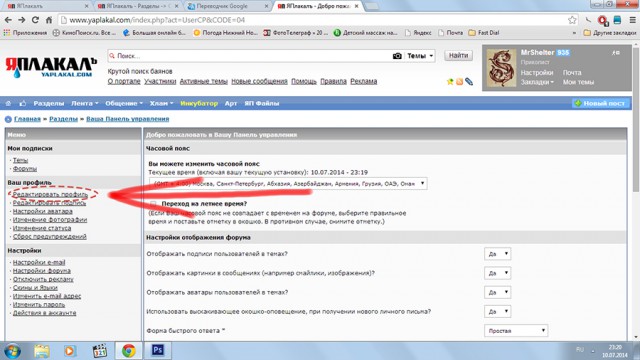Open the Изменить пароль link

tap(39, 304)
